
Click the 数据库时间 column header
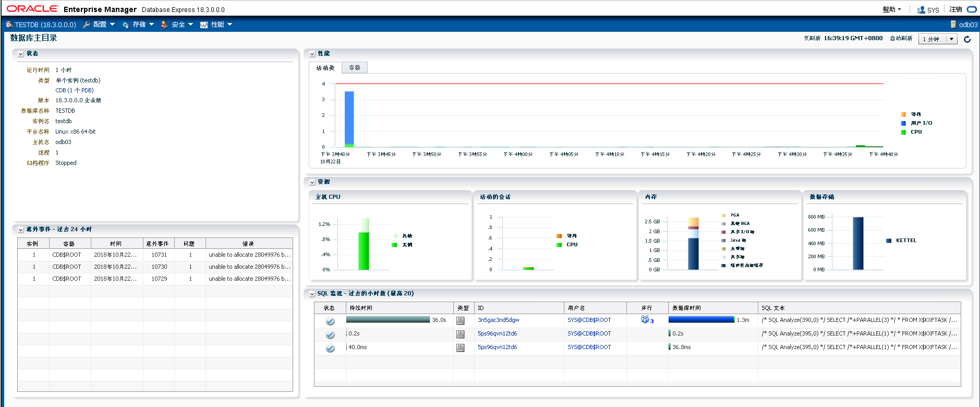pos(713,308)
